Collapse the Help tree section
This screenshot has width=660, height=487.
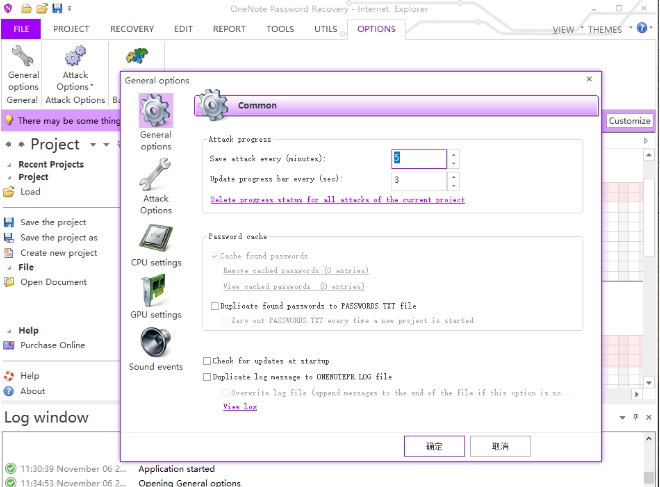(9, 331)
